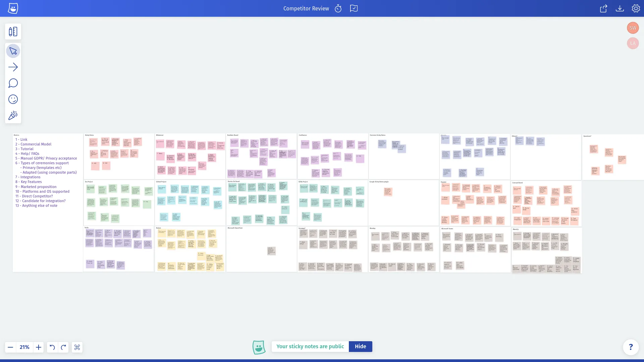Image resolution: width=644 pixels, height=362 pixels.
Task: Open SW's avatar in the top right
Action: (633, 28)
